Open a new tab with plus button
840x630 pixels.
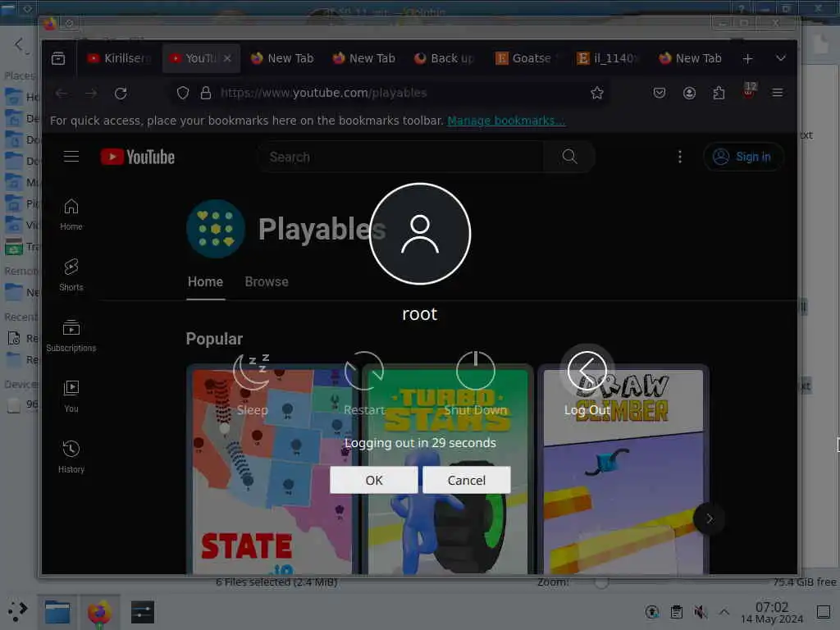coord(748,58)
